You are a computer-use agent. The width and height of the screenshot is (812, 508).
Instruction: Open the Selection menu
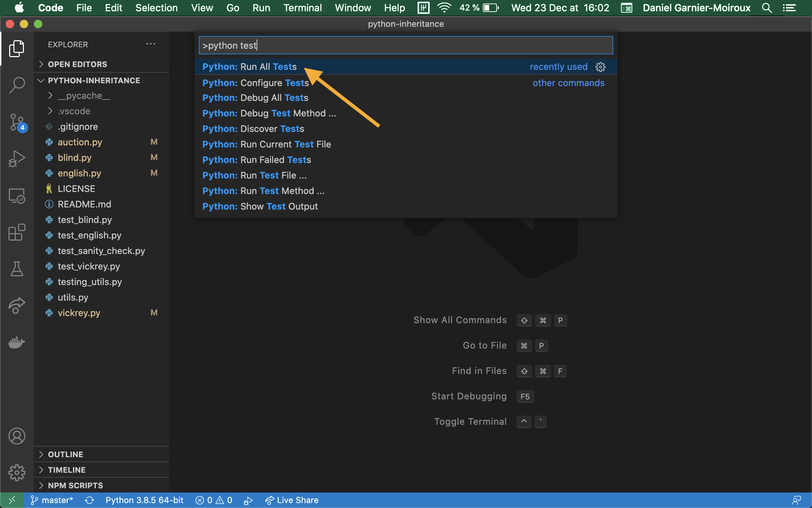click(x=156, y=8)
